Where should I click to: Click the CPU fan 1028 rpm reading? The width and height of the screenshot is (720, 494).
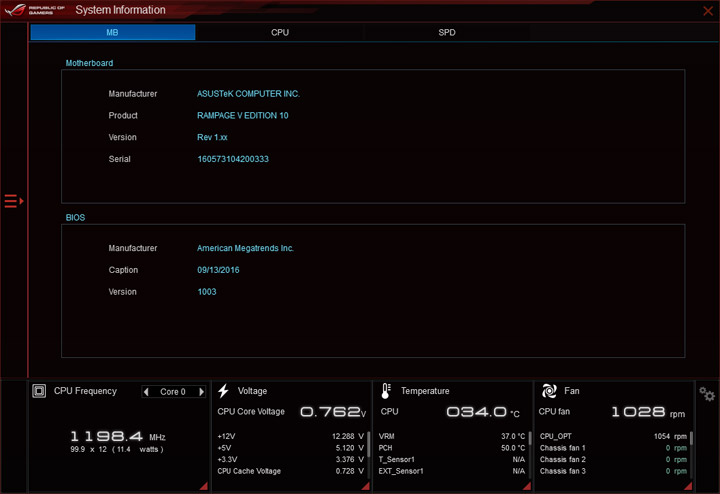[648, 412]
